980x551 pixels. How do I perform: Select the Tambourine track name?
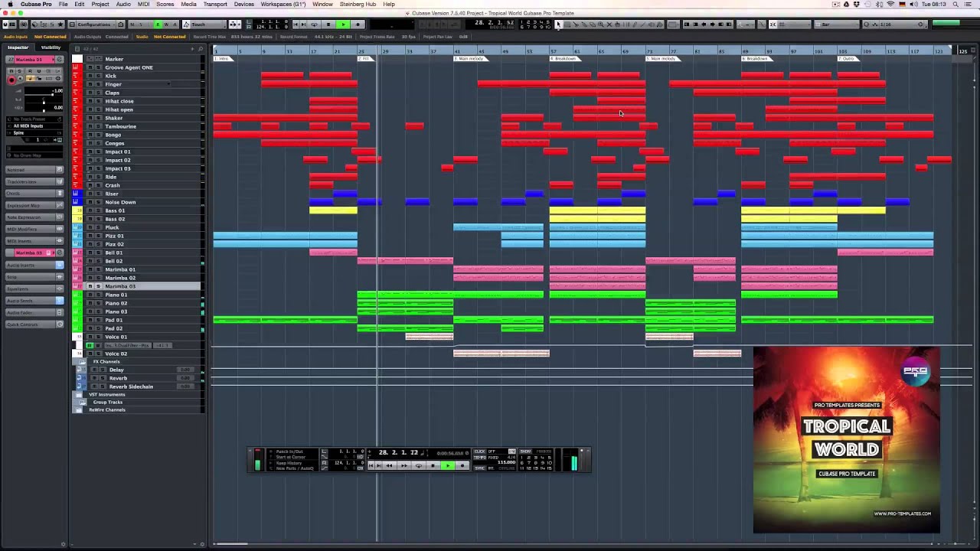120,126
